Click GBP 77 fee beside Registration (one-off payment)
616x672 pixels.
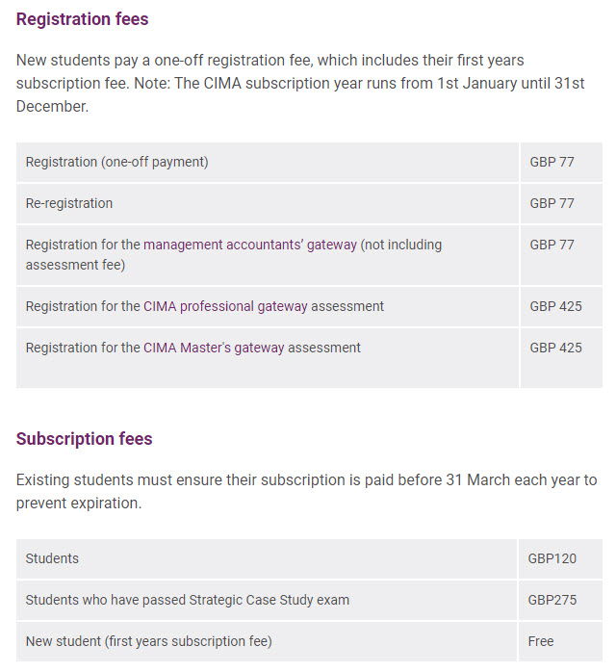click(x=552, y=162)
